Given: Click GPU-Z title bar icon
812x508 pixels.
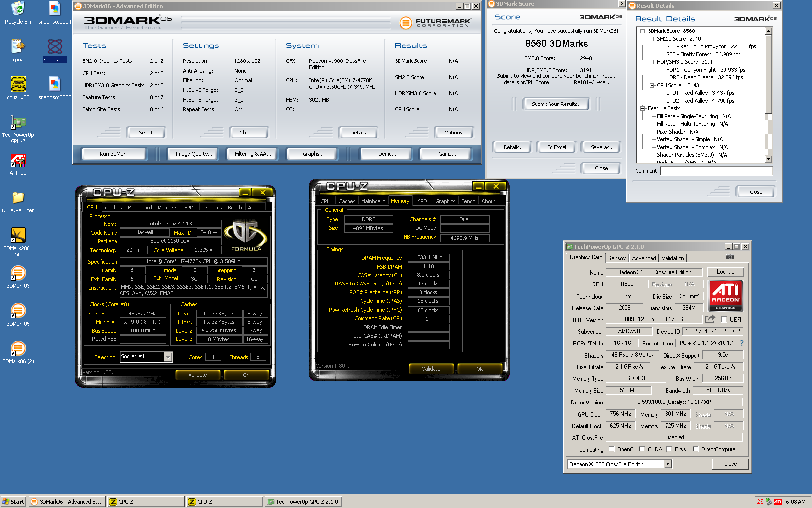Looking at the screenshot, I should 570,247.
